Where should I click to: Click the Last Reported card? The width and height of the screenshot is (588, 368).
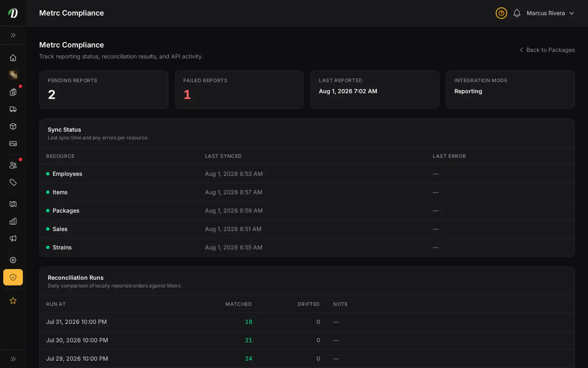click(x=375, y=90)
